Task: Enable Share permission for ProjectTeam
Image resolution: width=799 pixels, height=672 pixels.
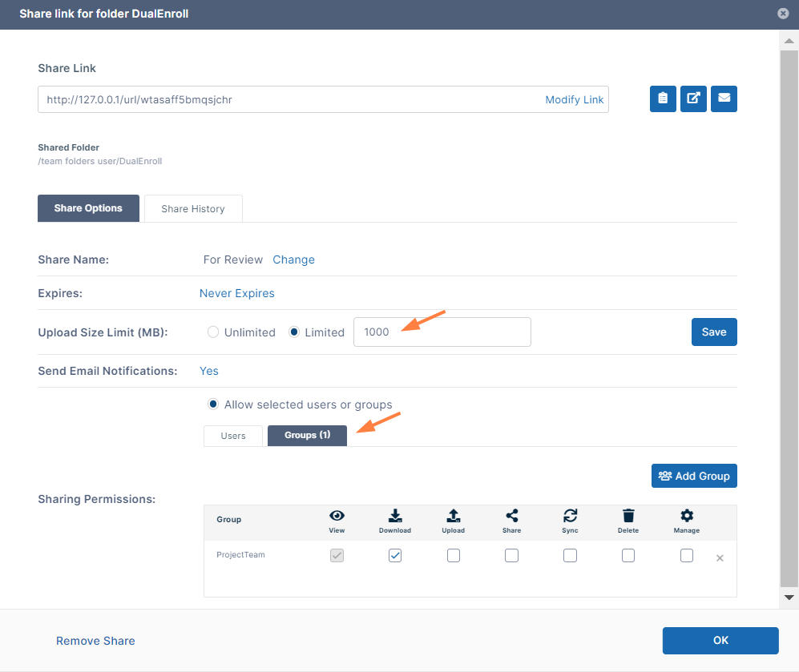Action: coord(511,555)
